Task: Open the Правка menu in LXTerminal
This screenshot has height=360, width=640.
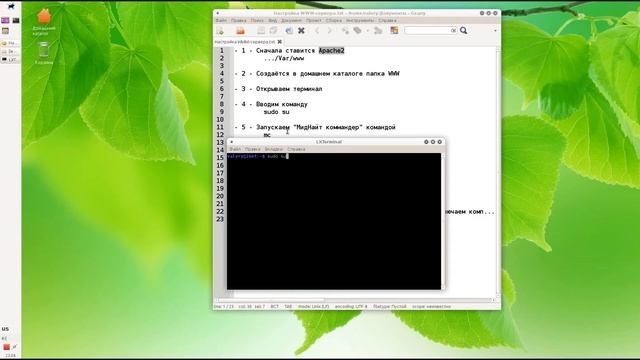Action: pyautogui.click(x=253, y=149)
